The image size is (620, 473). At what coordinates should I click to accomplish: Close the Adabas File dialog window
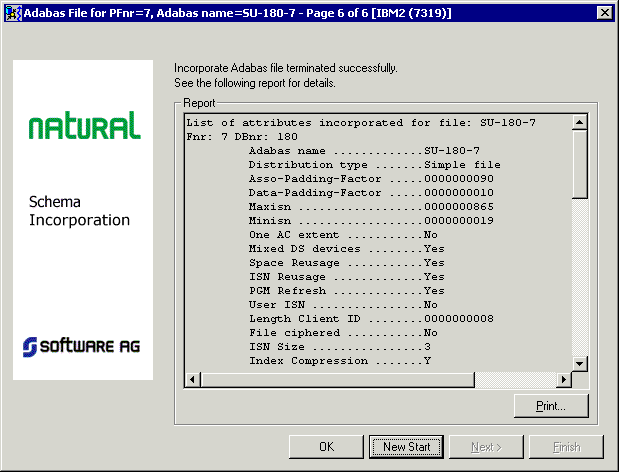point(604,12)
